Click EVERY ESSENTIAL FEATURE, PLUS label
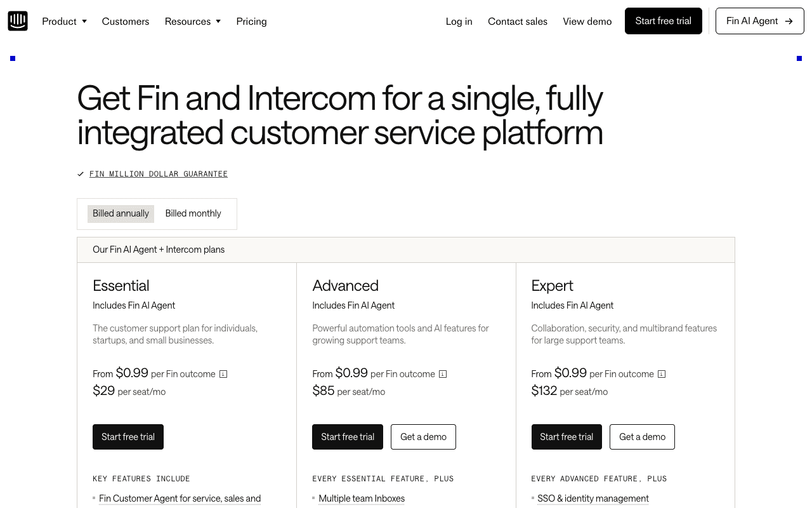This screenshot has height=508, width=812. [383, 479]
